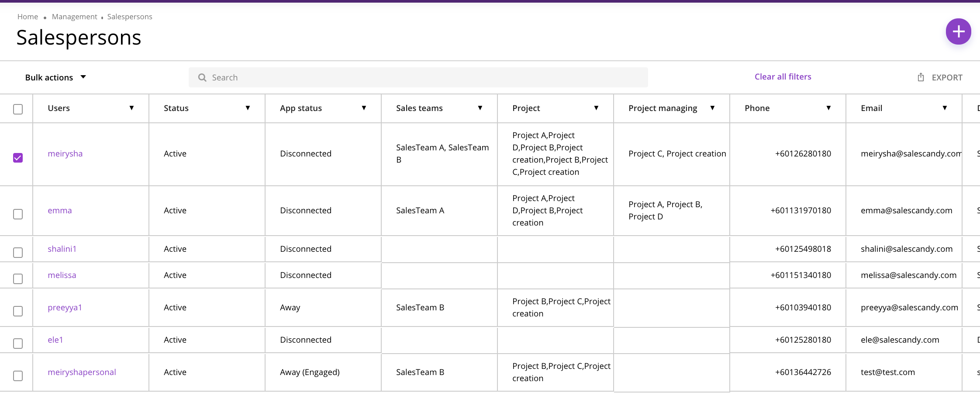Toggle the select-all checkbox in header

click(x=18, y=109)
